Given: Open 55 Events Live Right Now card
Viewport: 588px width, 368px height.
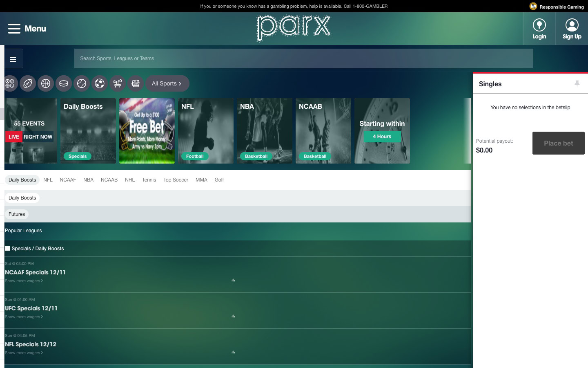Looking at the screenshot, I should 31,131.
